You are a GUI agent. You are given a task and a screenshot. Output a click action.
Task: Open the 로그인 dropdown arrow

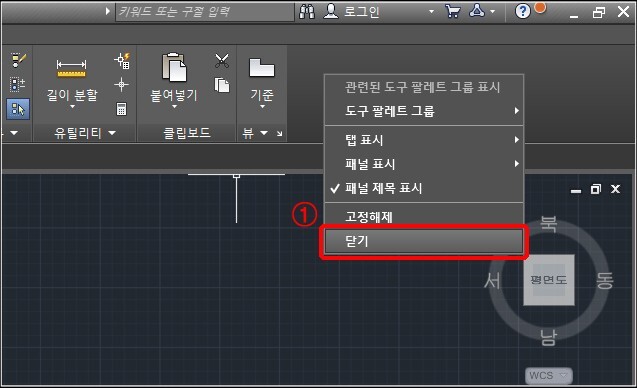point(431,12)
